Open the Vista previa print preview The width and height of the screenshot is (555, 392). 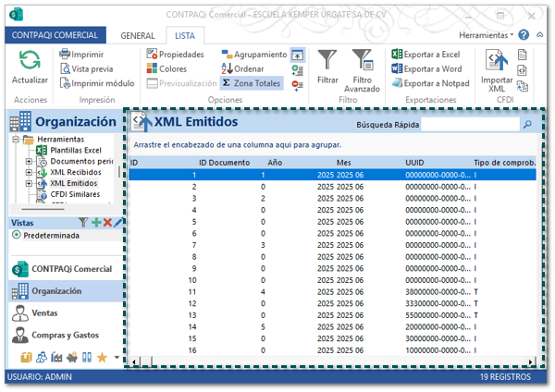coord(63,68)
